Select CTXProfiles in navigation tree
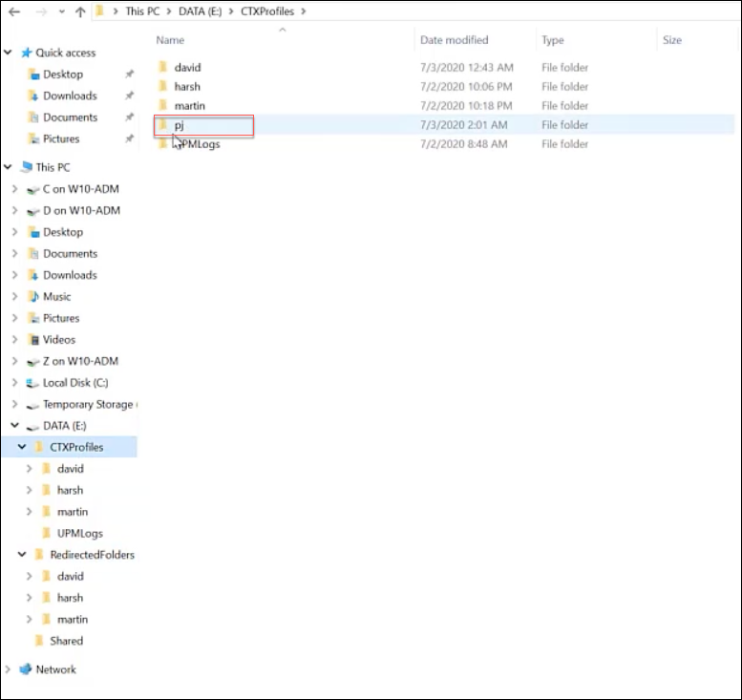 tap(76, 447)
